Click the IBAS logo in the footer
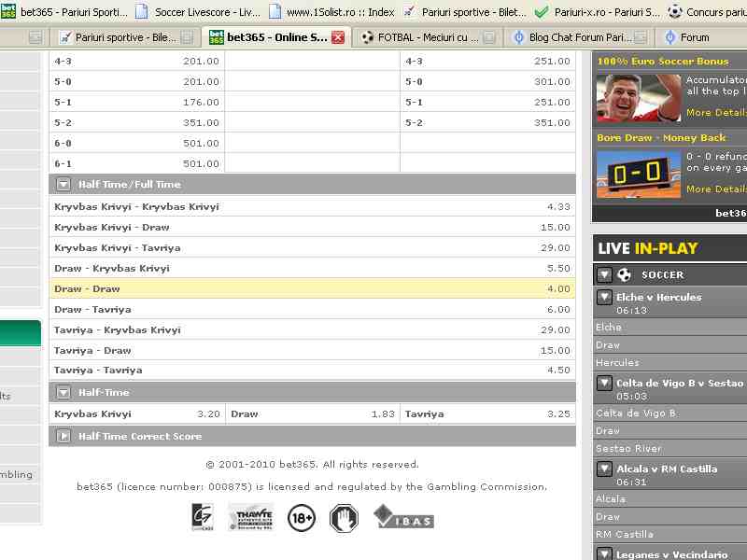Viewport: 747px width, 560px height. pyautogui.click(x=403, y=517)
